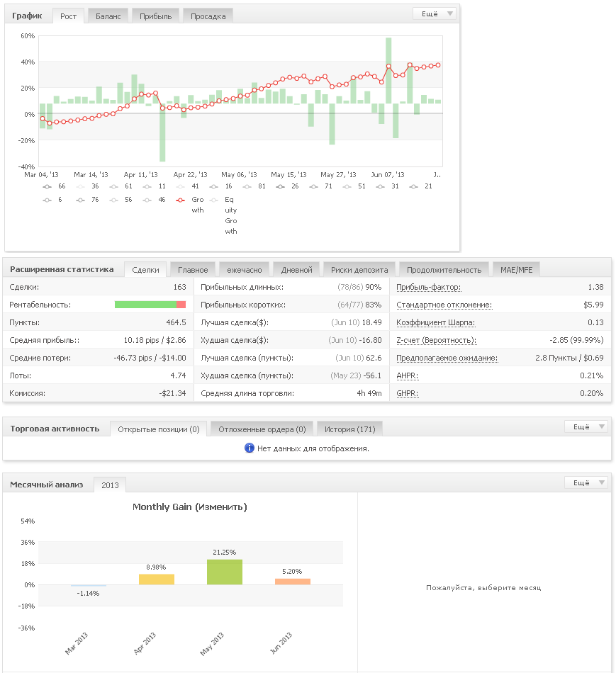Click the 4h 49m average length value

(x=369, y=393)
